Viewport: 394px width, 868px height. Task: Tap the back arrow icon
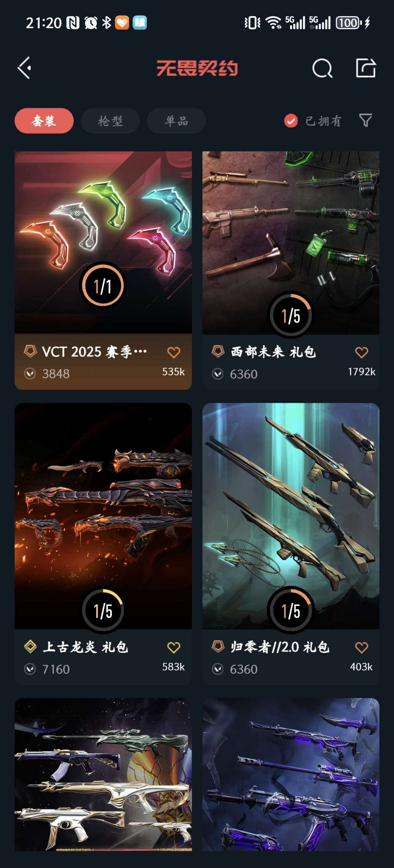(24, 68)
